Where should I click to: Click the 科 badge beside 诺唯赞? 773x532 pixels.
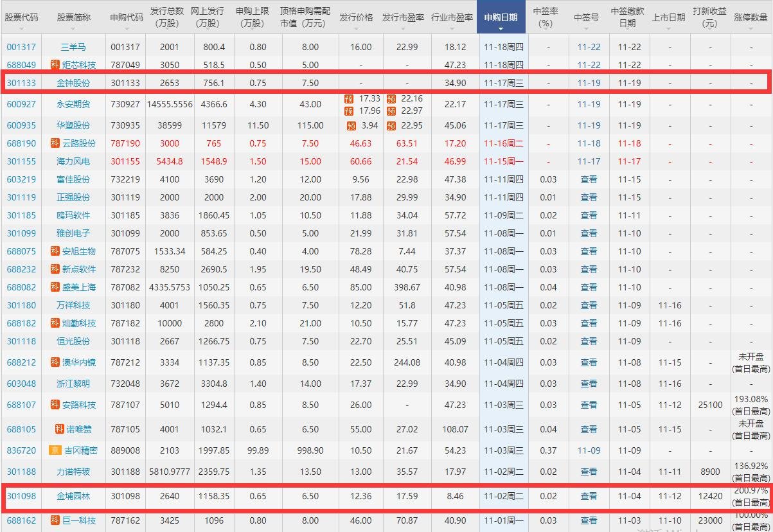click(x=60, y=429)
